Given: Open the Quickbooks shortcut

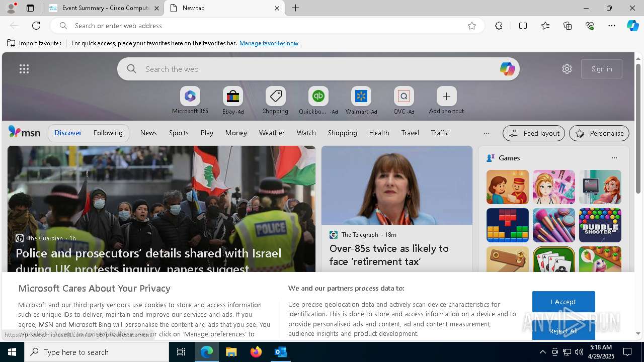Looking at the screenshot, I should [318, 100].
